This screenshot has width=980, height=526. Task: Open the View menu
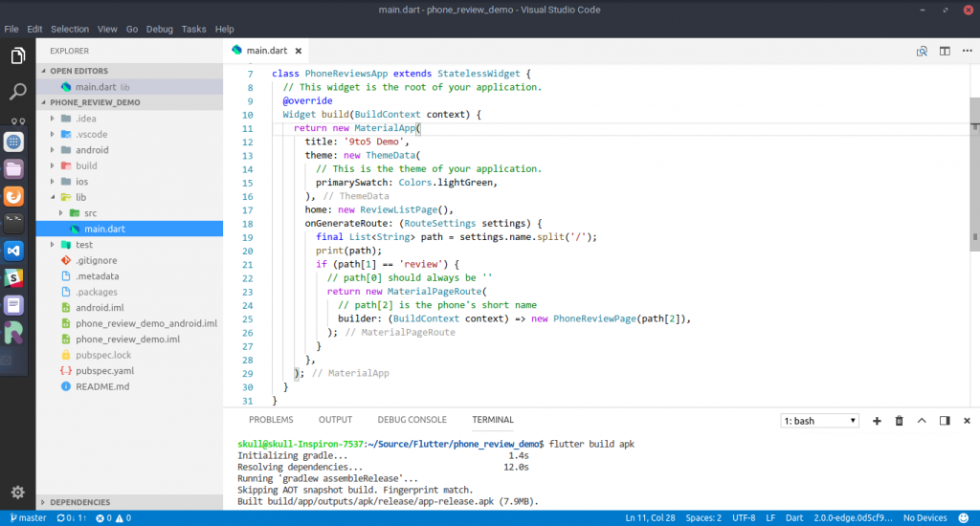click(107, 29)
